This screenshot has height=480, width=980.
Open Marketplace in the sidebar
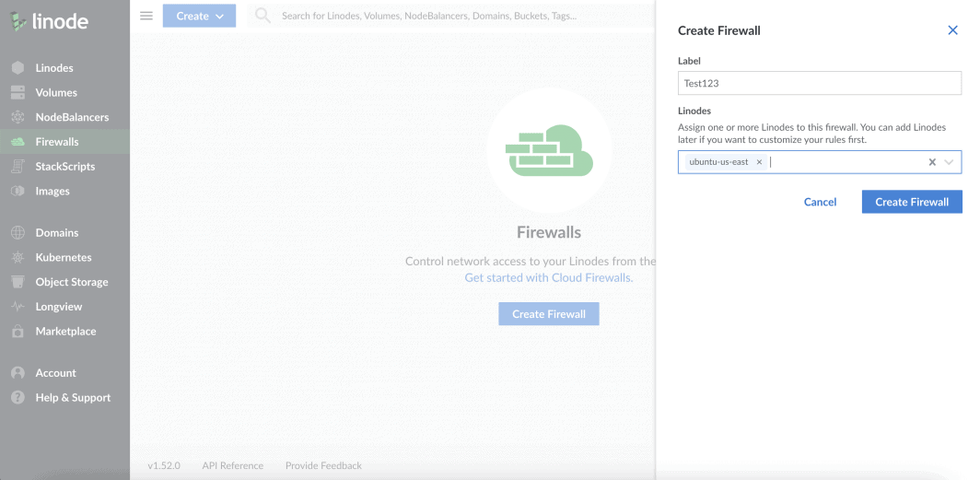coord(64,332)
